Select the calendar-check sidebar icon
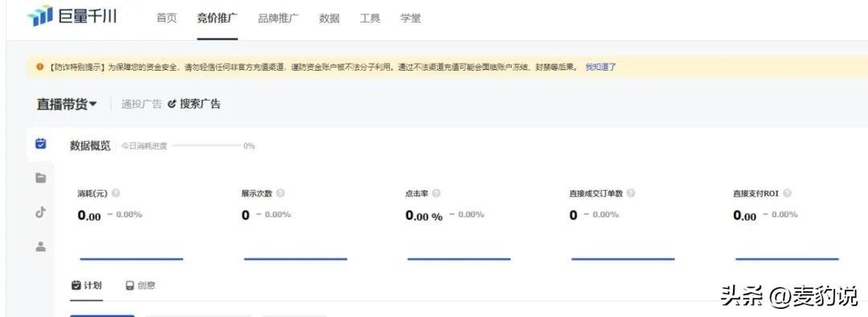The width and height of the screenshot is (868, 317). click(x=40, y=144)
